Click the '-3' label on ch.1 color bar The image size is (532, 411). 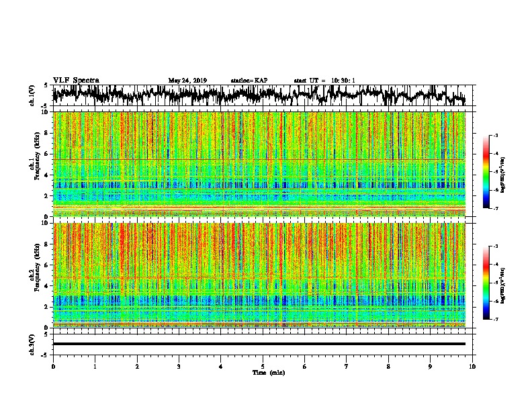[x=496, y=135]
